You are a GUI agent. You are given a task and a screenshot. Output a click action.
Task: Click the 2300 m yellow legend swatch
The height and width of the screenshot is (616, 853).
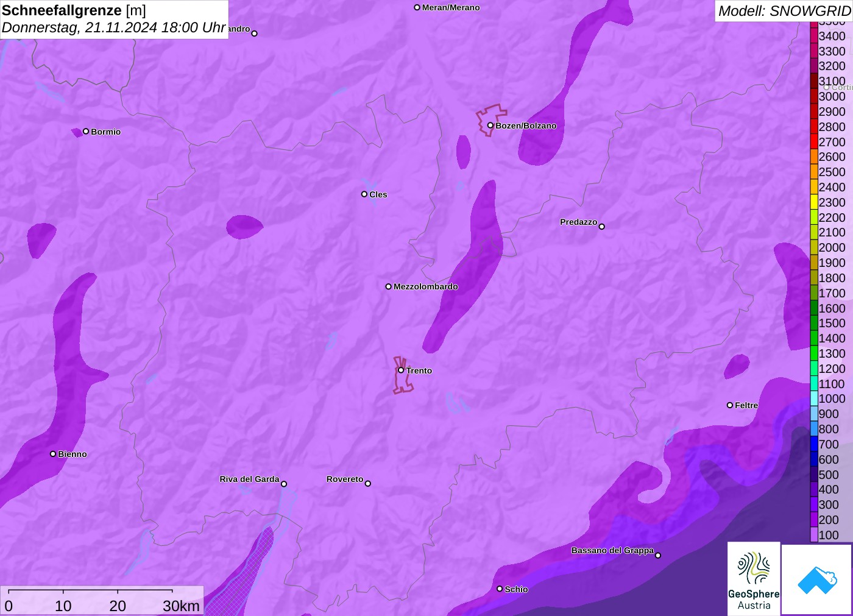pyautogui.click(x=814, y=202)
